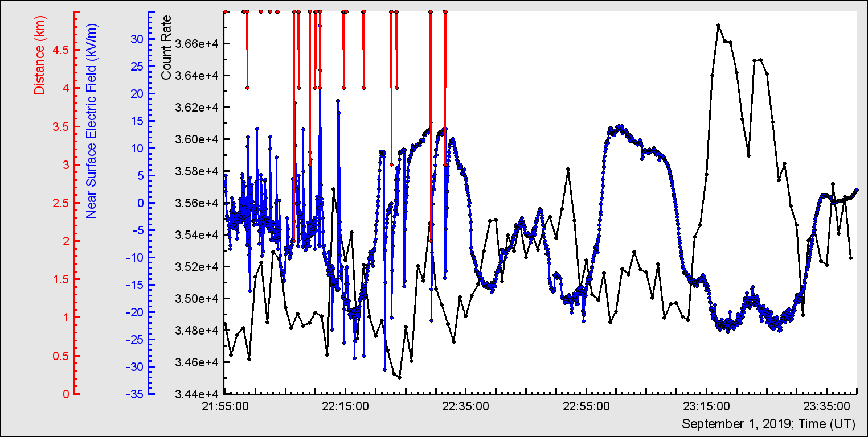
Task: Click the 23:35:00 time tick label
Action: click(826, 406)
